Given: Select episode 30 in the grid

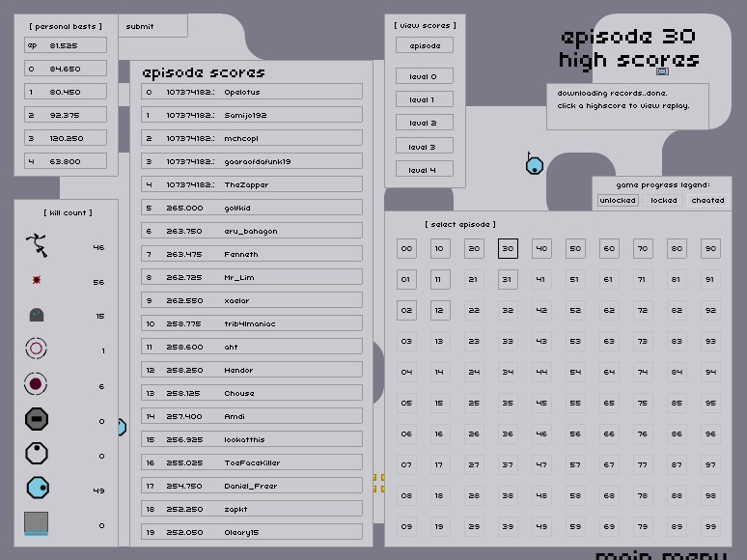Looking at the screenshot, I should 508,249.
